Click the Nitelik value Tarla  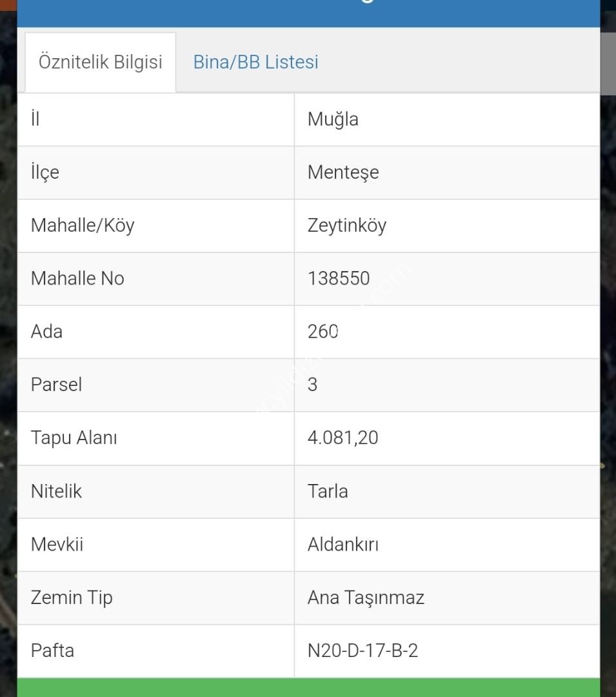click(x=328, y=492)
